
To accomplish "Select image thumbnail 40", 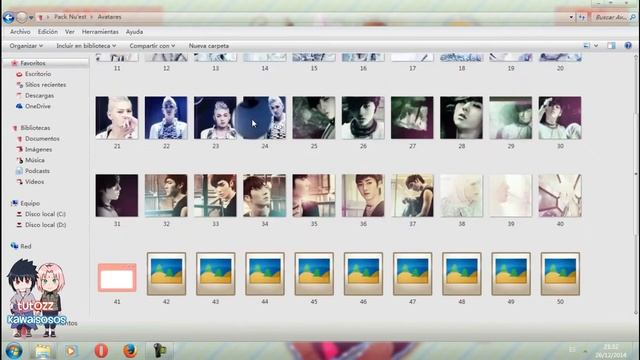I will click(x=560, y=196).
